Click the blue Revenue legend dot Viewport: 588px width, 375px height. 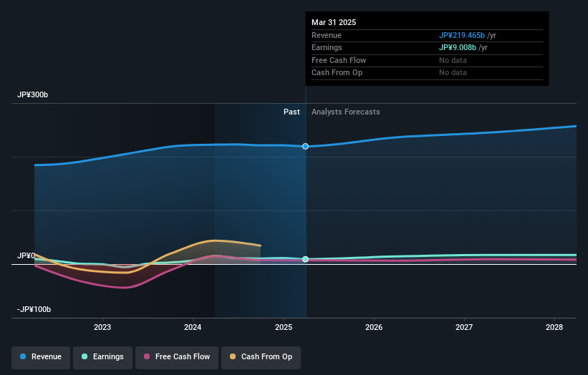point(23,356)
